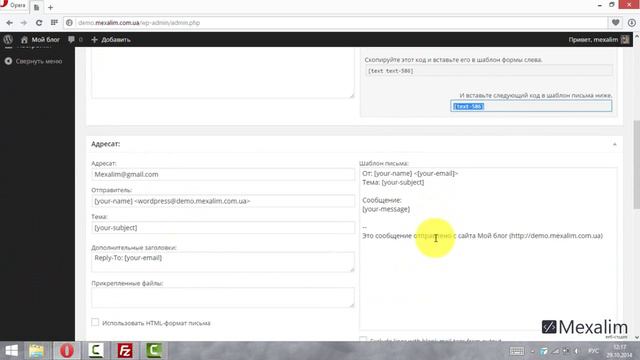Click inside the Шаблон письма message body

pos(488,249)
